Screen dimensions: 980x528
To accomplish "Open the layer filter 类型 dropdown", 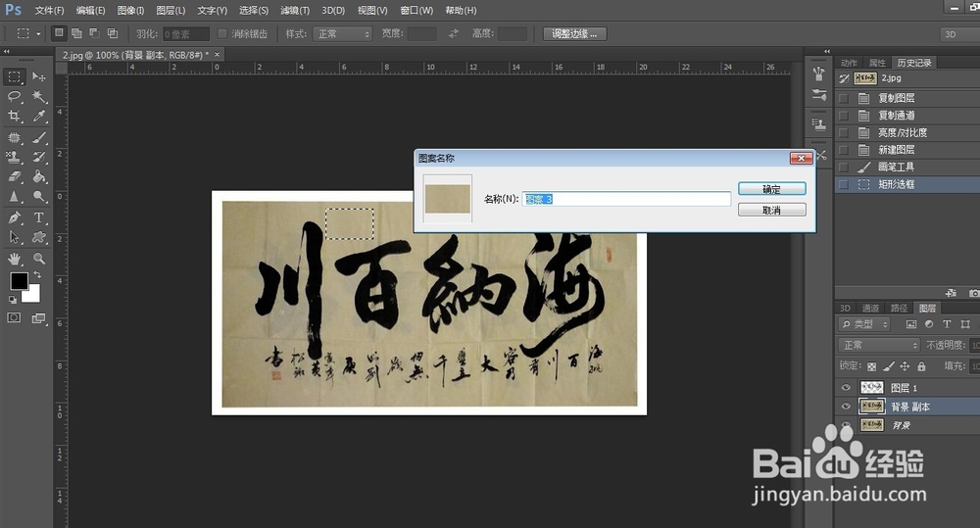I will click(863, 324).
